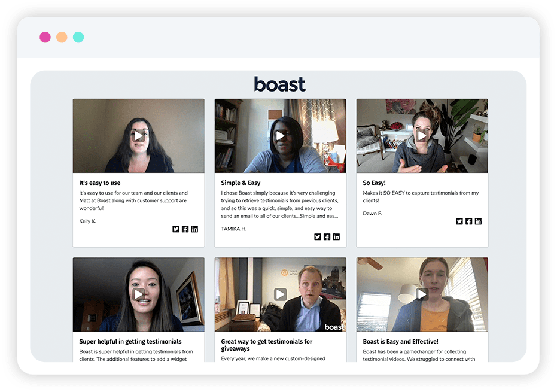557x392 pixels.
Task: Click the teal window dot
Action: 78,37
